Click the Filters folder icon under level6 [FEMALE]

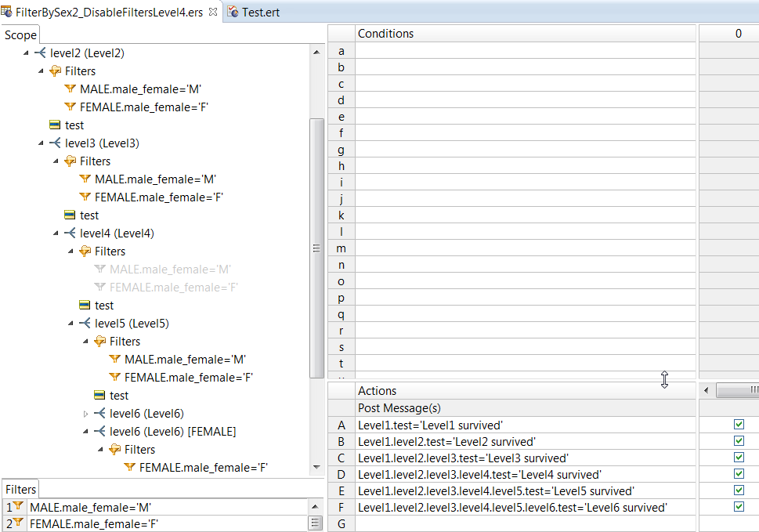point(115,449)
